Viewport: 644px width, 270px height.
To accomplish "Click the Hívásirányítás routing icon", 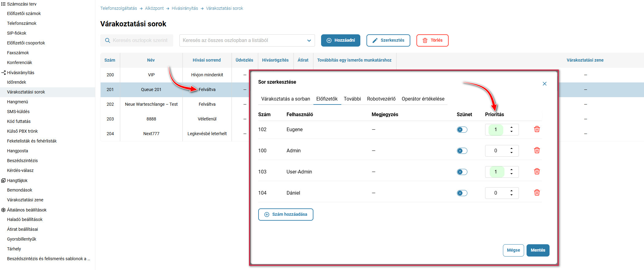I will (x=3, y=73).
